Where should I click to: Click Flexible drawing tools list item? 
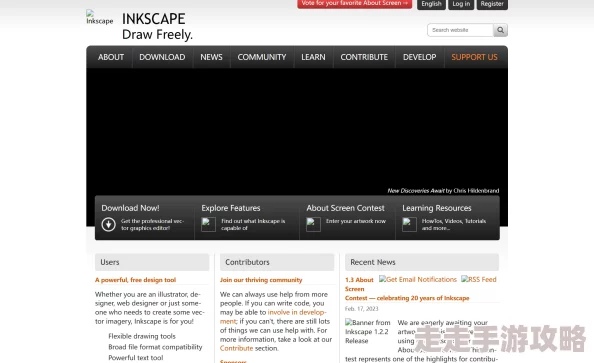142,336
